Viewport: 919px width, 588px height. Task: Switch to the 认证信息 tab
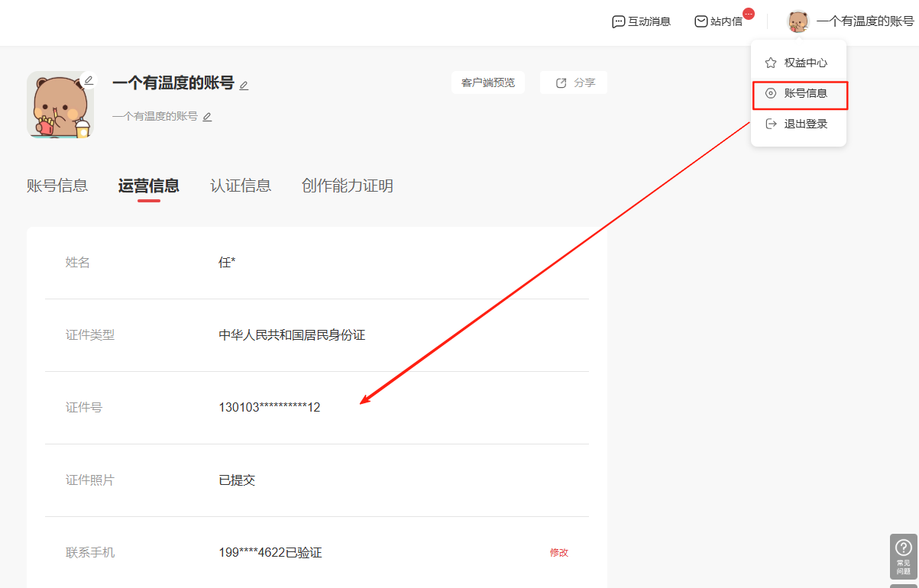(x=241, y=186)
